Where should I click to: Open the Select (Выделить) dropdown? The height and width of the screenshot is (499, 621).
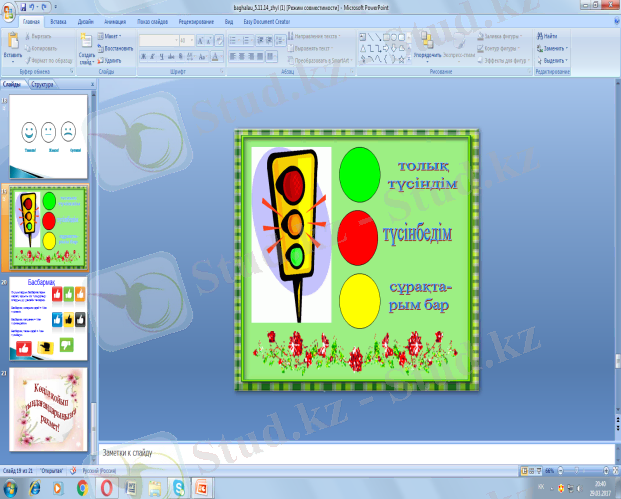pos(554,58)
